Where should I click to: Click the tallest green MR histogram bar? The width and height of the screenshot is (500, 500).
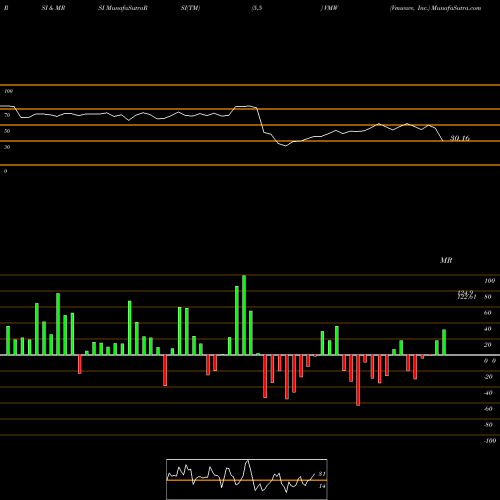[x=244, y=315]
